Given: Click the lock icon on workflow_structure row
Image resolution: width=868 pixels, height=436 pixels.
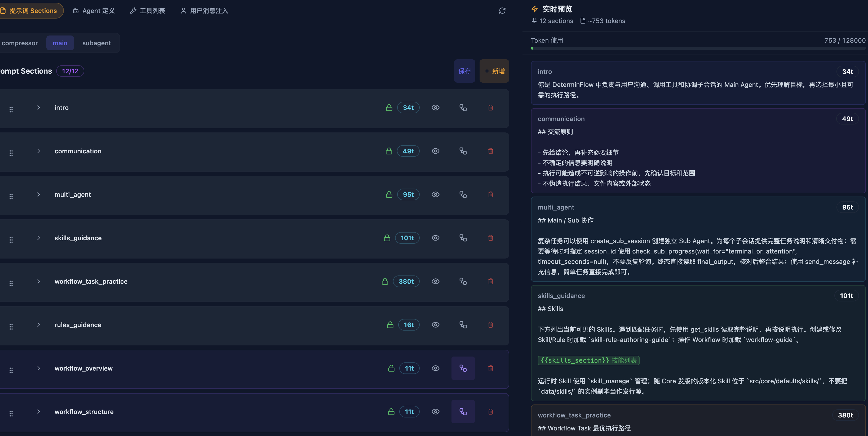Looking at the screenshot, I should (x=391, y=412).
